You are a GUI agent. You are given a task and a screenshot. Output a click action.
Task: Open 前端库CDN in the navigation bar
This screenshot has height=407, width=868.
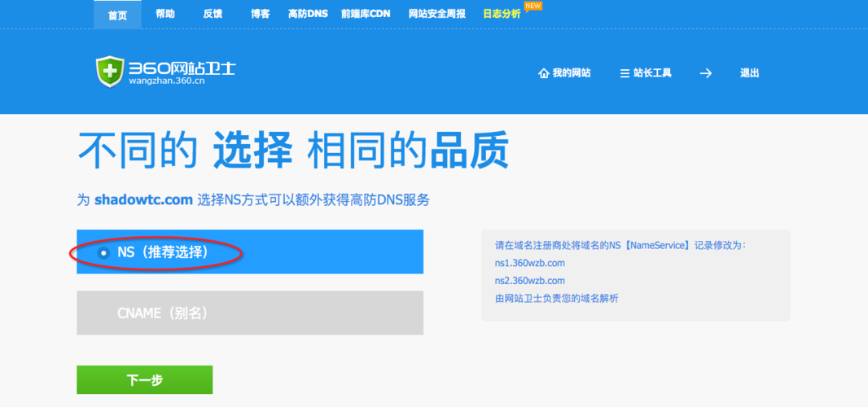366,15
